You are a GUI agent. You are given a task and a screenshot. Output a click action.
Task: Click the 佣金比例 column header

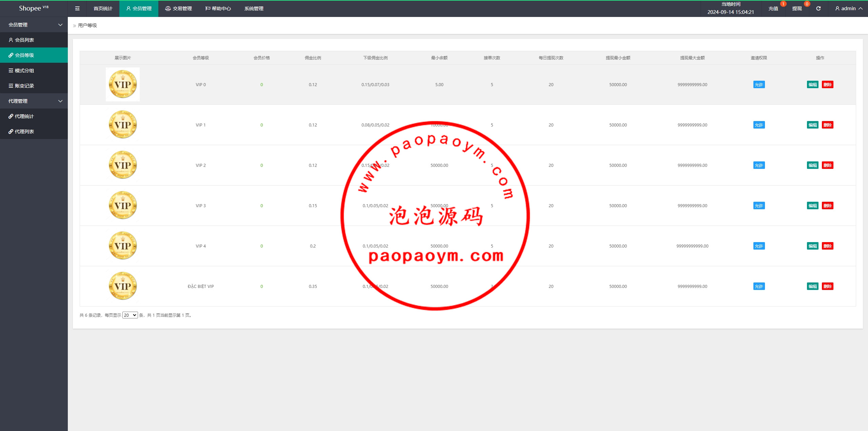click(x=313, y=58)
